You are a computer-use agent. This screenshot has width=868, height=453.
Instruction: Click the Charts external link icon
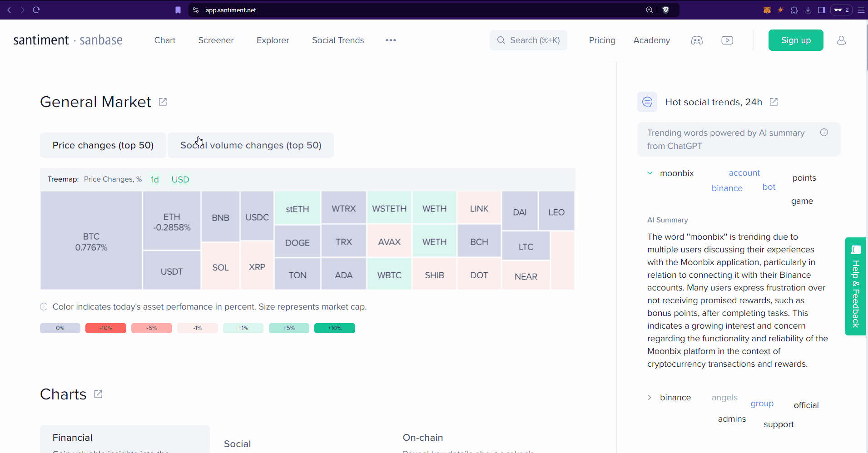(98, 394)
